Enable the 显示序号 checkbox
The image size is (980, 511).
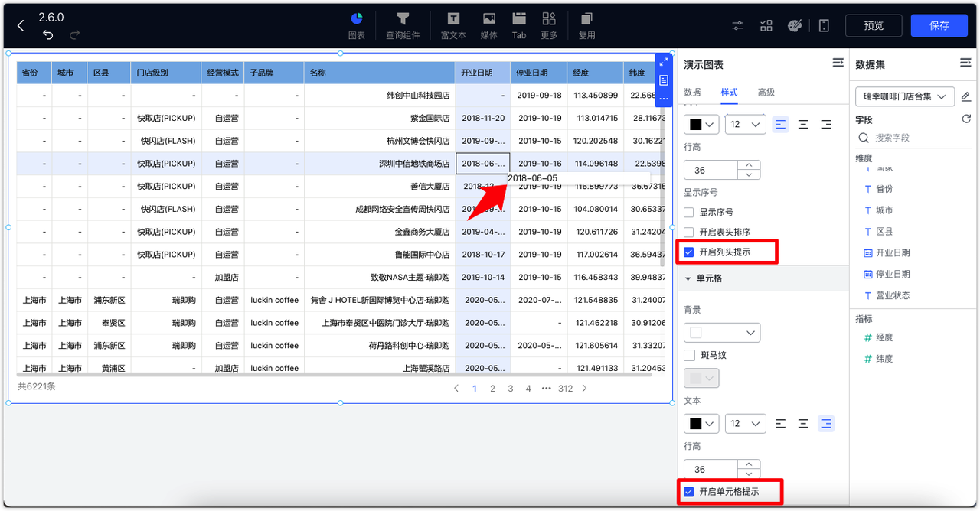[688, 213]
